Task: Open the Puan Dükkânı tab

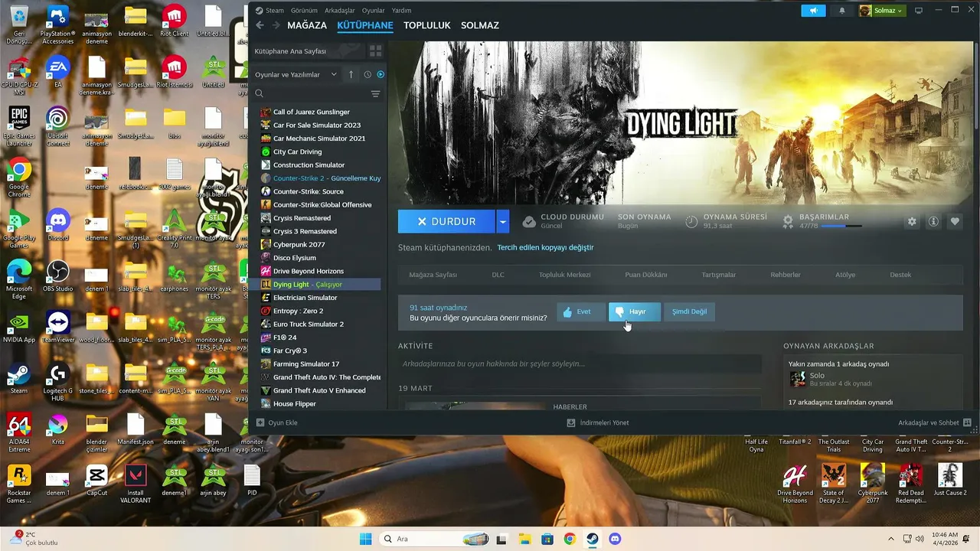Action: [x=645, y=275]
